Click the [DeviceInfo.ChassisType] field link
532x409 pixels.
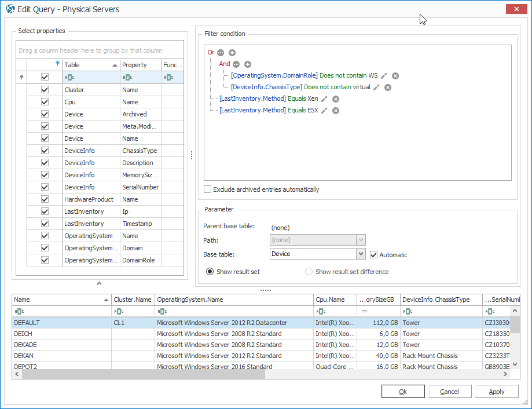[x=266, y=87]
